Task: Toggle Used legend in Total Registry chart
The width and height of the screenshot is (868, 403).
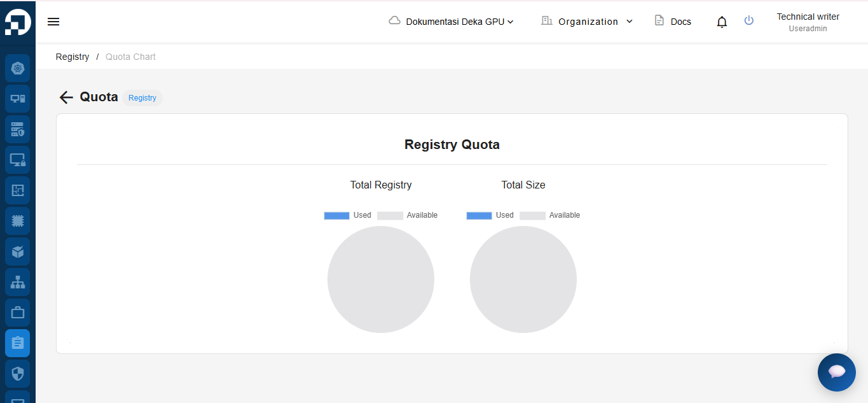Action: pyautogui.click(x=347, y=215)
